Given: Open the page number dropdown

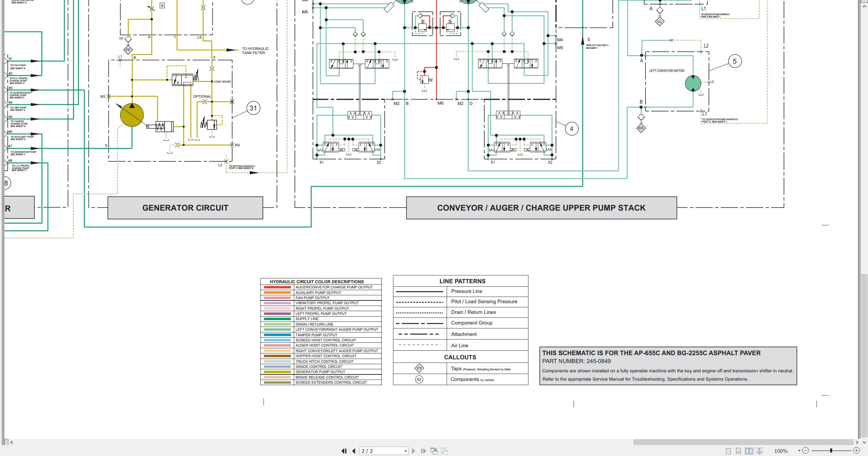Looking at the screenshot, I should point(405,451).
